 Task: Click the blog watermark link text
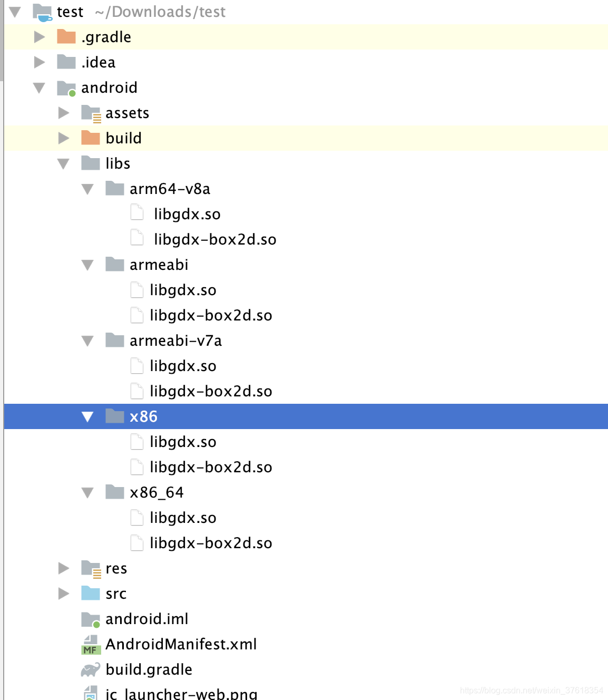tap(532, 689)
